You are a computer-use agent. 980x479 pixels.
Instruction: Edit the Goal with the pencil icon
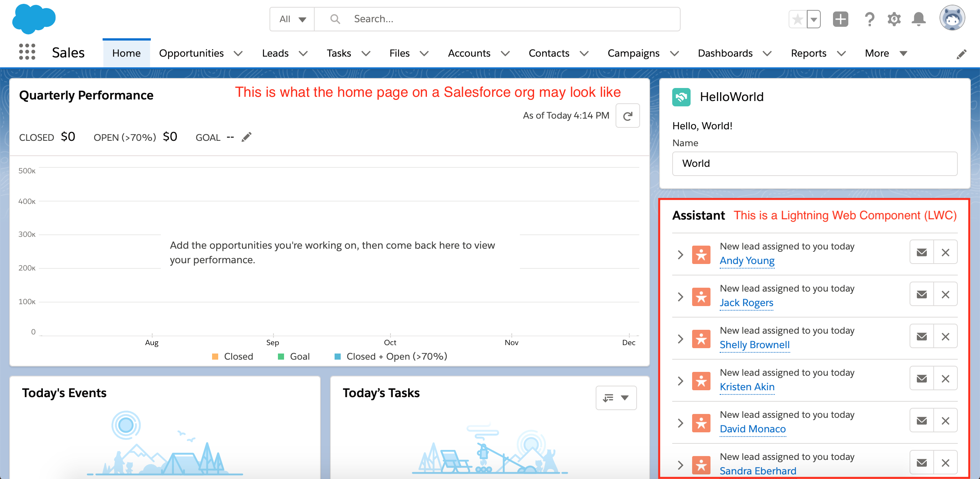pos(247,137)
